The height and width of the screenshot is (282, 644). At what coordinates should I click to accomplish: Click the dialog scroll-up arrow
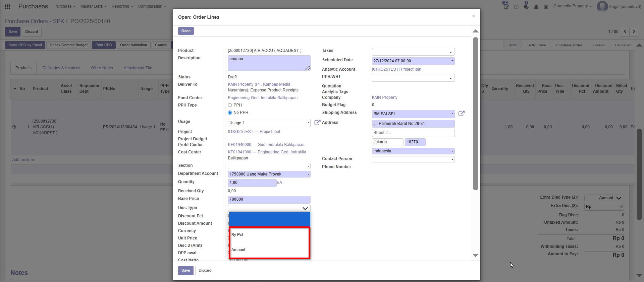pos(475,31)
